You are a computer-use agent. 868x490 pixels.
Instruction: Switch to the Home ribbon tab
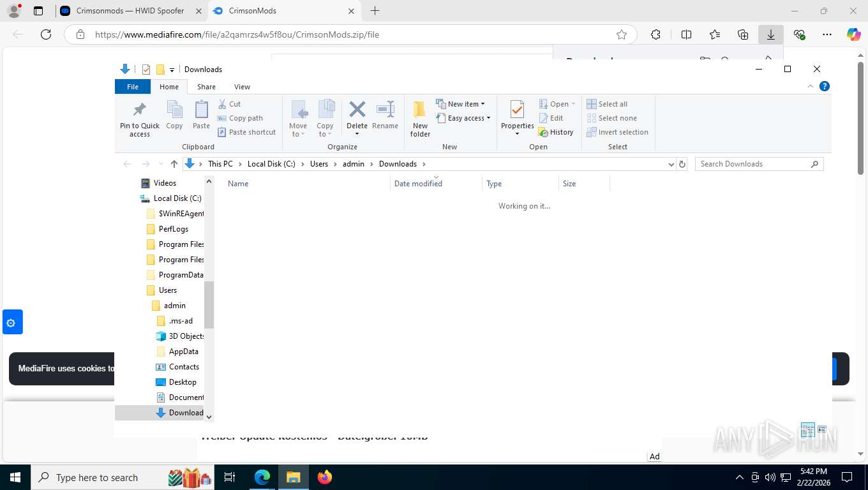(x=169, y=87)
